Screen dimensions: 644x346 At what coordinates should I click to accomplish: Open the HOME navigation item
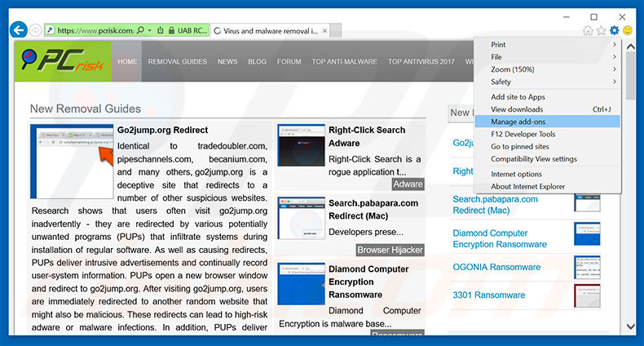[127, 62]
